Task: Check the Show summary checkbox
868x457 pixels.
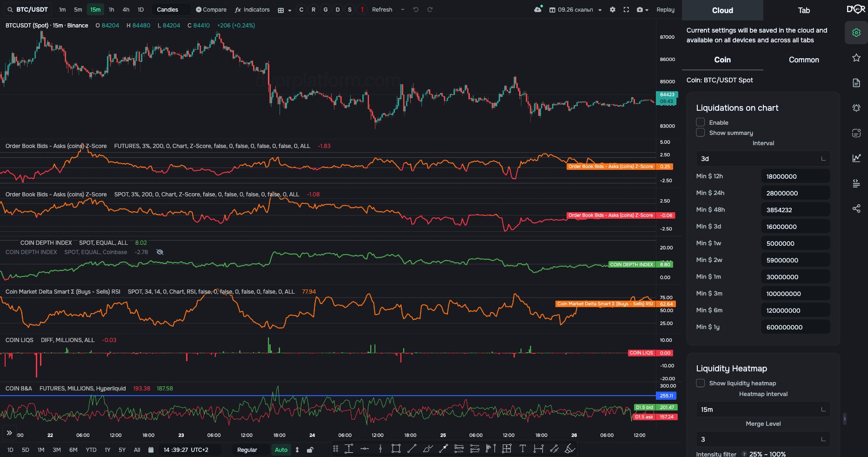Action: (701, 133)
